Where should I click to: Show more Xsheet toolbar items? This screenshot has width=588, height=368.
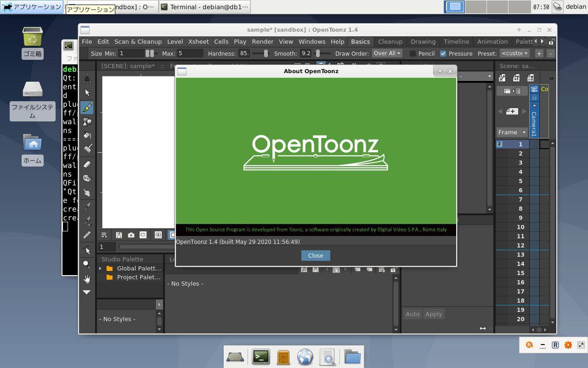552,78
